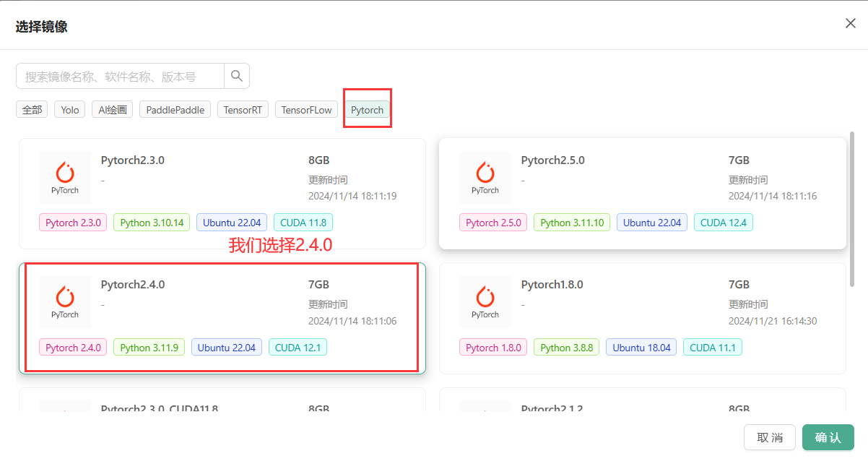
Task: Click the 7GB size in Pytorch2.5.0 card
Action: point(739,160)
